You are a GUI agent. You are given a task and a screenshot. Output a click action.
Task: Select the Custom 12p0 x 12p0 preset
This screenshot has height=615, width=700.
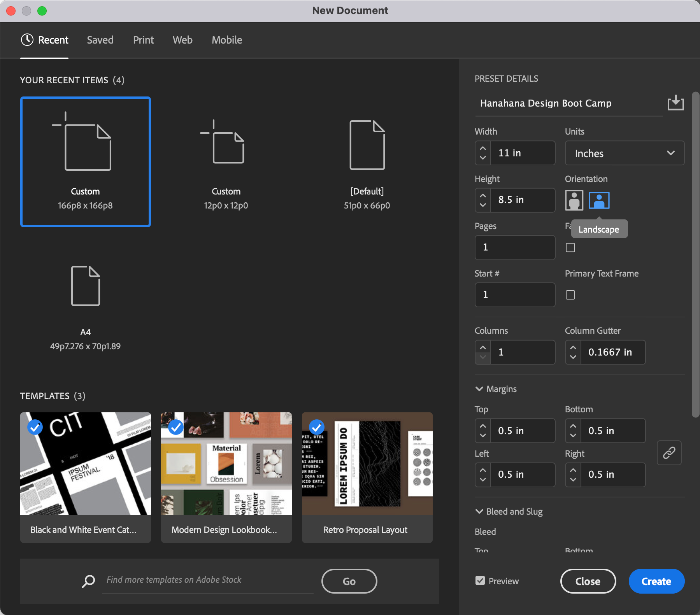click(226, 162)
